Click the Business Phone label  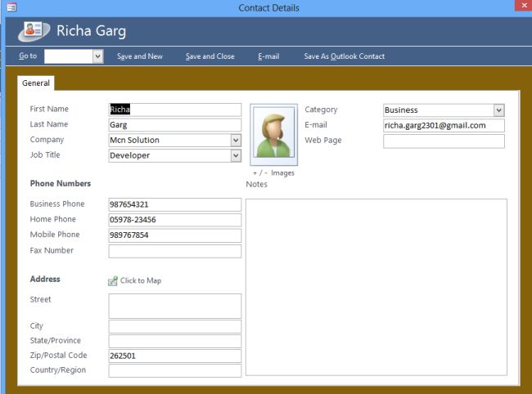pos(57,204)
